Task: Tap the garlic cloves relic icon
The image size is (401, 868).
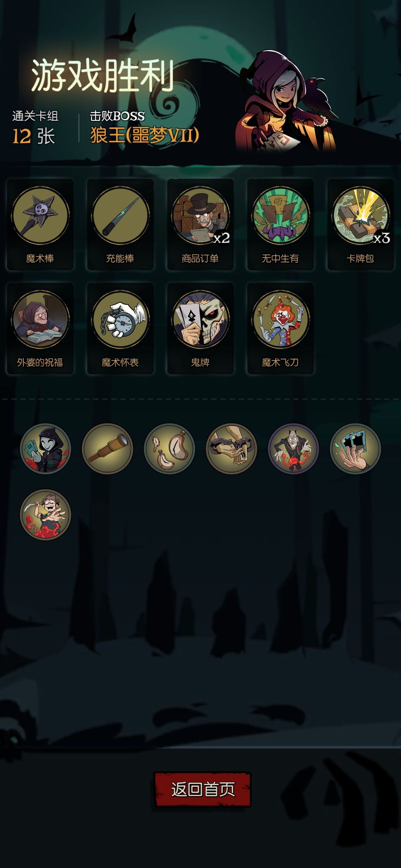Action: click(x=169, y=449)
